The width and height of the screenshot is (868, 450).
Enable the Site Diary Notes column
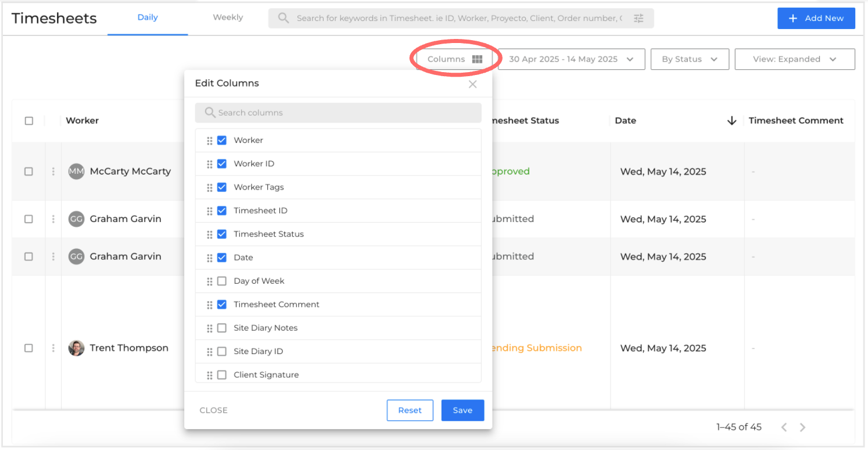coord(221,328)
